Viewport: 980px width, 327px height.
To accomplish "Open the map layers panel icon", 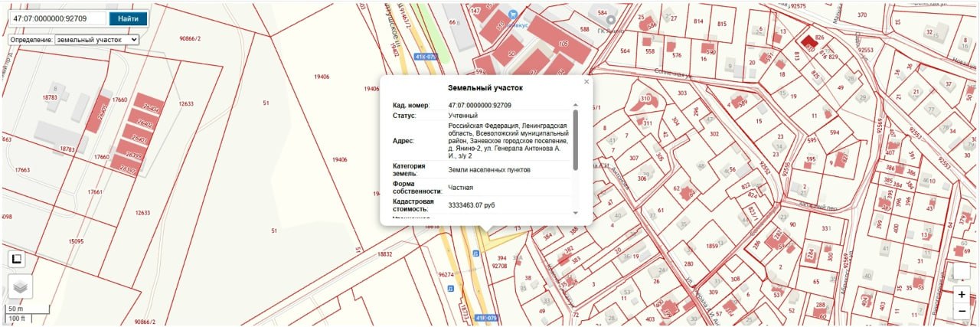I will [21, 286].
